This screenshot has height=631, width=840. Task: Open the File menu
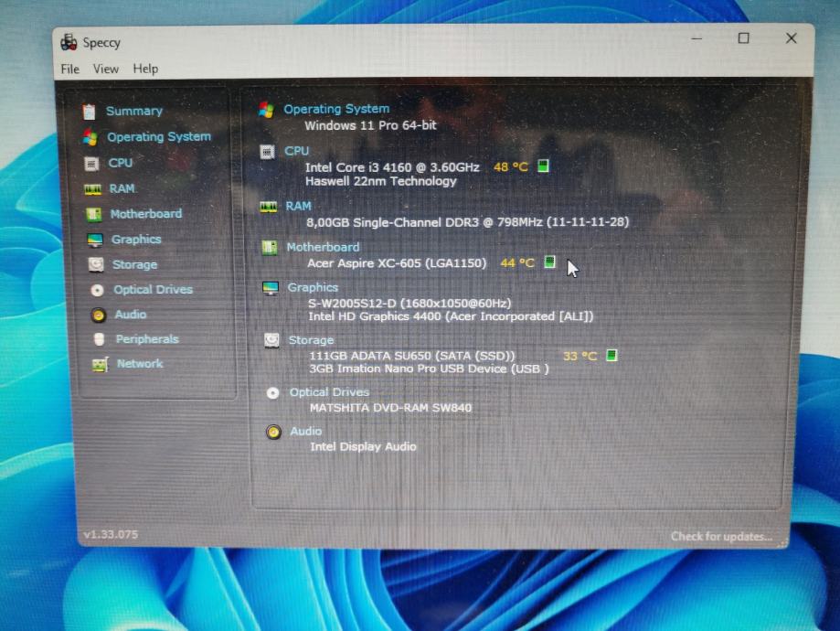pos(69,70)
